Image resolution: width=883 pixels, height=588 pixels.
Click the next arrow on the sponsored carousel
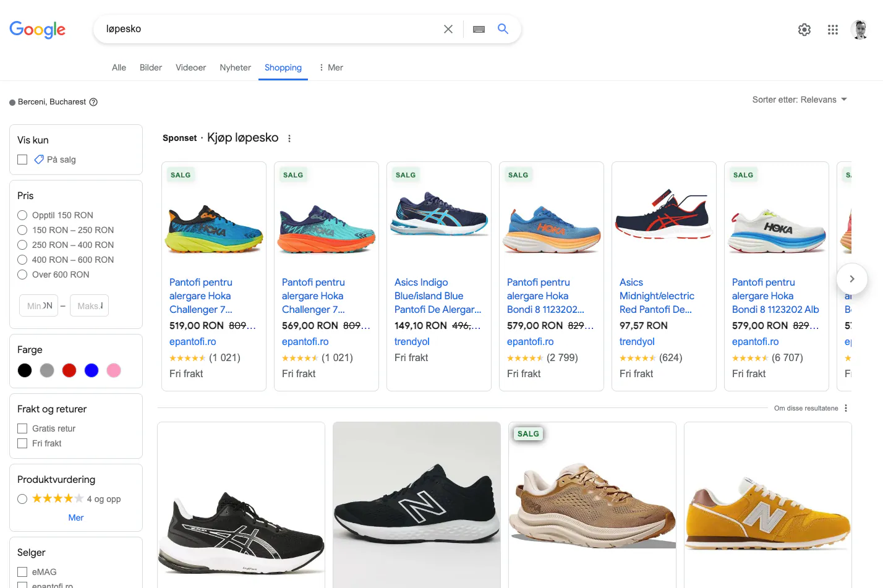point(851,279)
